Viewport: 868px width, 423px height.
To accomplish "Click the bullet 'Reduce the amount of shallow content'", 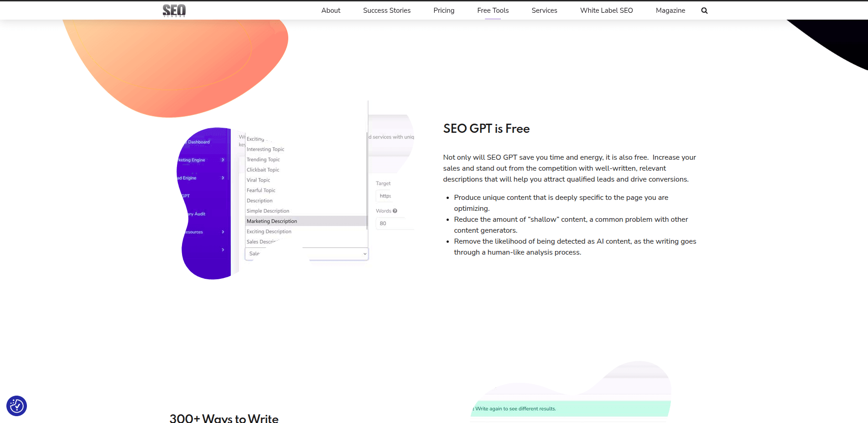I will tap(571, 225).
